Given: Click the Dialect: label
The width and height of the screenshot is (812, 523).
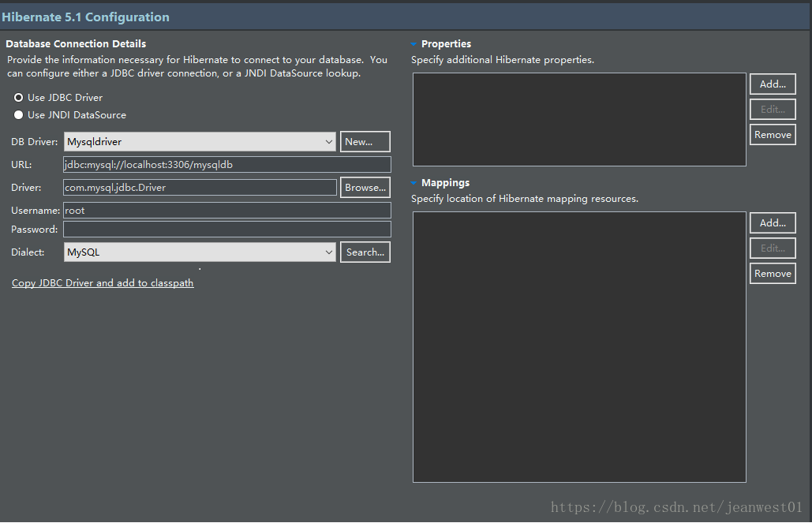Looking at the screenshot, I should click(28, 252).
